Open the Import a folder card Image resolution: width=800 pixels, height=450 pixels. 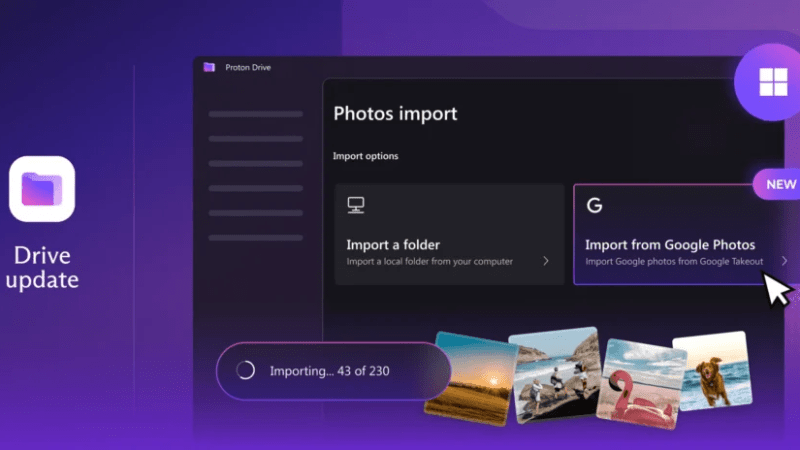pyautogui.click(x=449, y=234)
